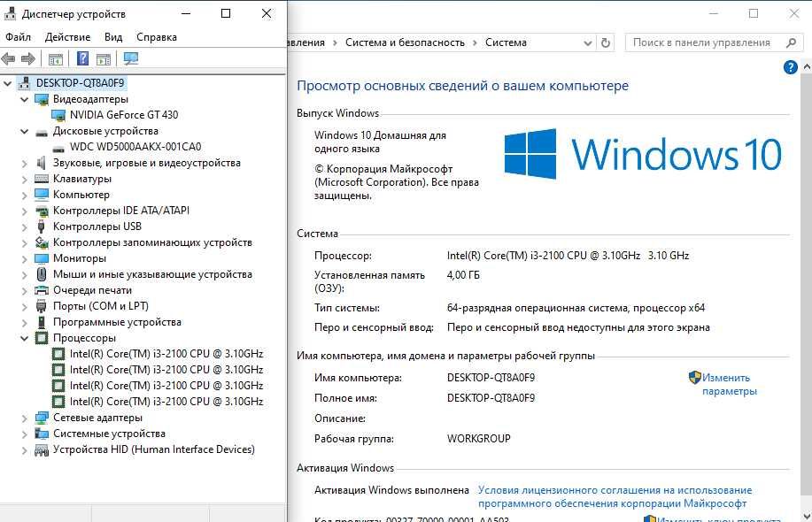Viewport: 812px width, 522px height.
Task: Click the Windows 10 logo
Action: click(643, 154)
